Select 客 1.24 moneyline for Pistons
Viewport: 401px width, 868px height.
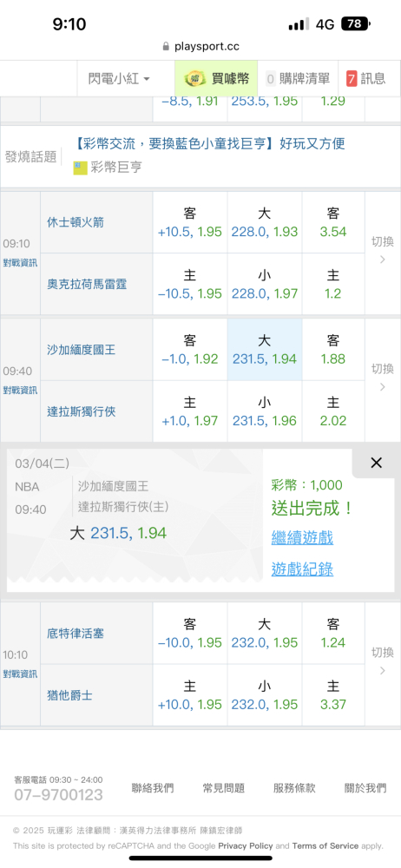tap(333, 634)
